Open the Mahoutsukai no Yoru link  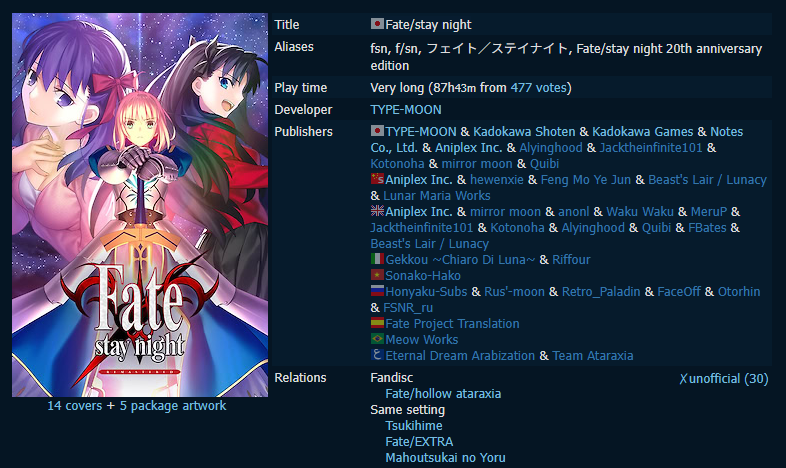(445, 458)
